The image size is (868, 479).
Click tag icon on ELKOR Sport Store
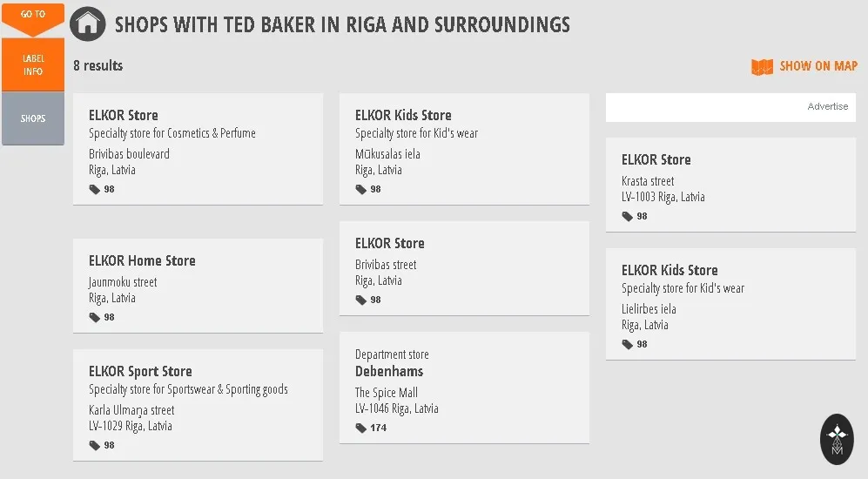click(x=95, y=445)
